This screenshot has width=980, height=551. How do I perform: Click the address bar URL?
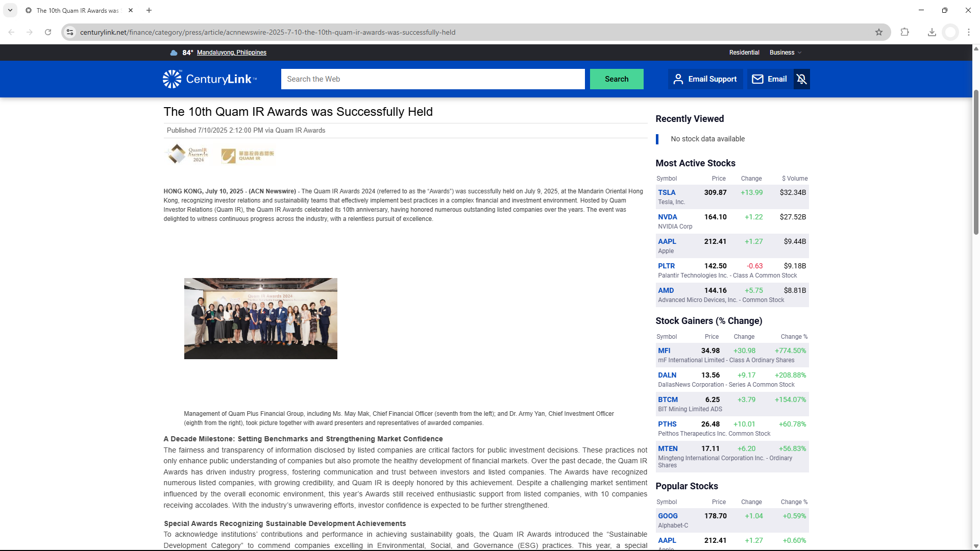267,32
